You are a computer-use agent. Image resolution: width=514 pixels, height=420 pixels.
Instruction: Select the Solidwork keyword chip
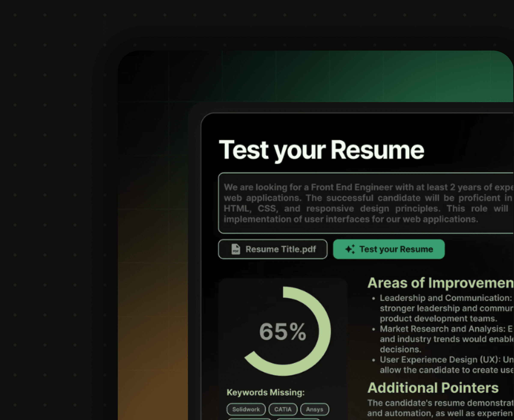(x=246, y=409)
